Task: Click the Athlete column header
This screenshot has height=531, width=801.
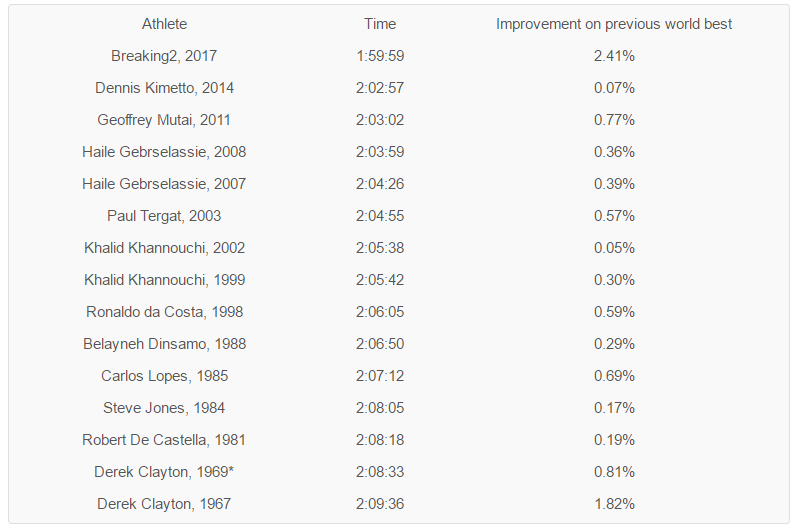Action: pyautogui.click(x=164, y=24)
